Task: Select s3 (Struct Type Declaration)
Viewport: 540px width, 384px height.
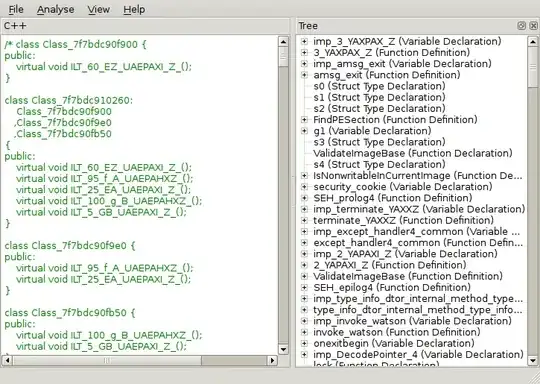Action: pyautogui.click(x=379, y=142)
